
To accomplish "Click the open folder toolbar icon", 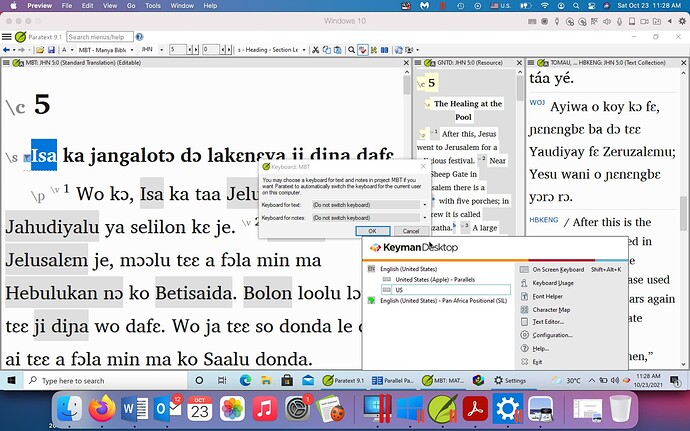I will click(40, 50).
